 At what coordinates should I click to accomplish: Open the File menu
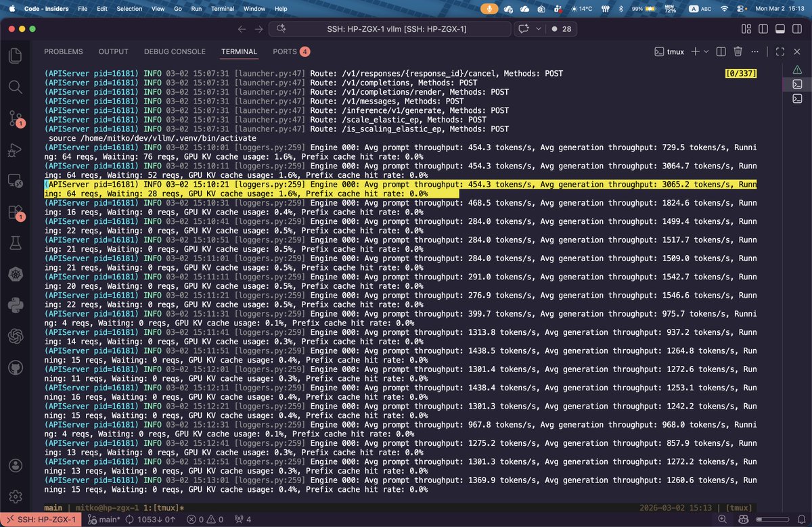82,9
